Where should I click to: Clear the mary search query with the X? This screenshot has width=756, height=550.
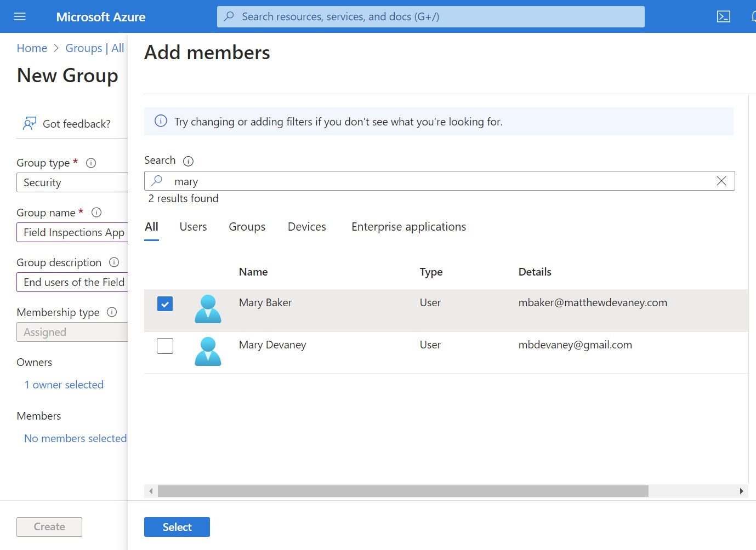coord(721,181)
